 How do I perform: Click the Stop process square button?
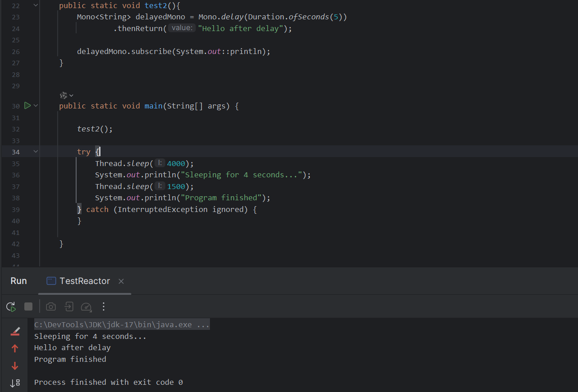click(28, 306)
